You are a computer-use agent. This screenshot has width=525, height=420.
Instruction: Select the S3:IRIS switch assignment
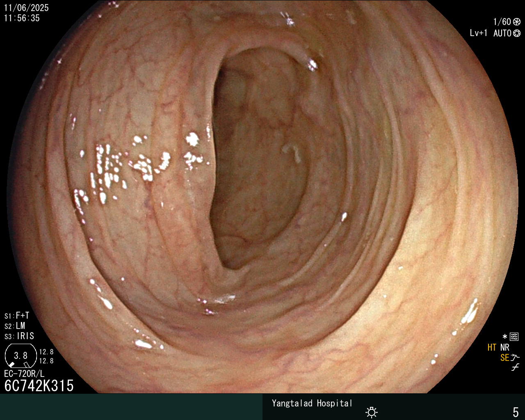pos(19,336)
